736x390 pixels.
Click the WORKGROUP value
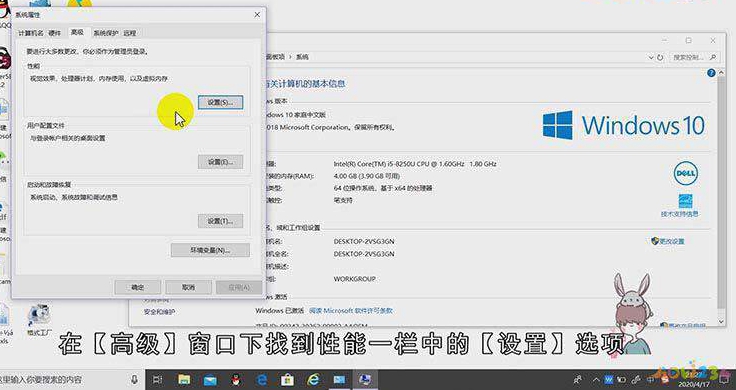click(x=354, y=279)
